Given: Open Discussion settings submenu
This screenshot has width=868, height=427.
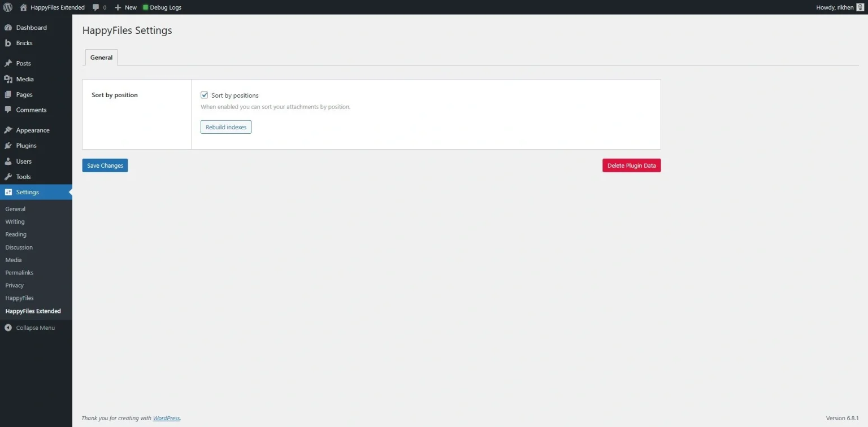Looking at the screenshot, I should click(19, 247).
